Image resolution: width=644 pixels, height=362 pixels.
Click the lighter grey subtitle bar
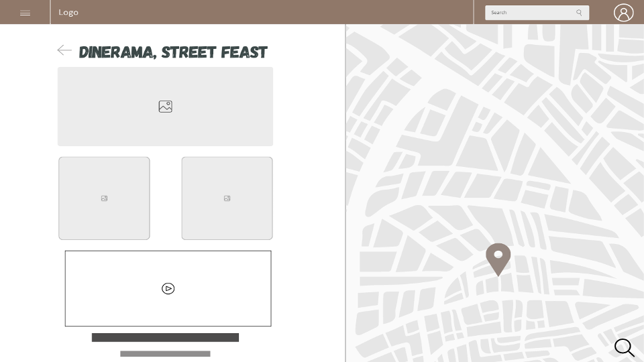tap(165, 354)
